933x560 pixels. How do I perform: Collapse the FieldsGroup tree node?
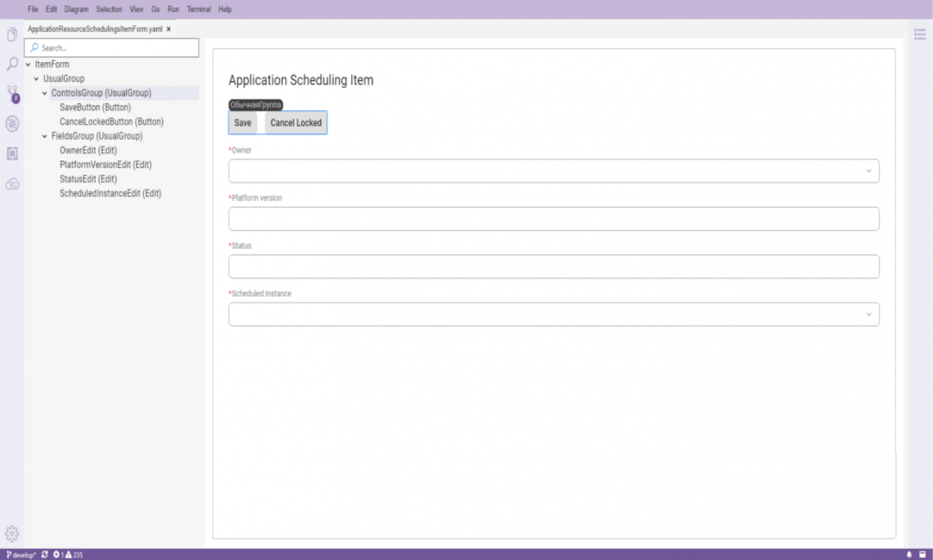pyautogui.click(x=44, y=136)
